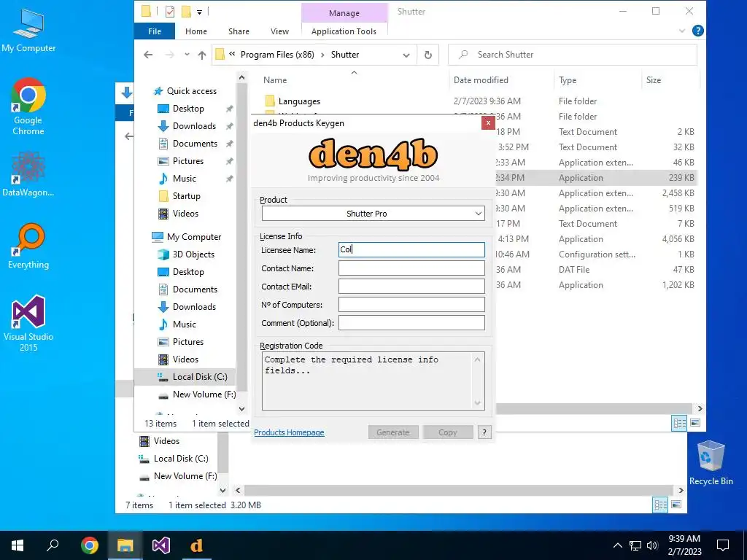Show hidden tray icons chevron
747x560 pixels.
click(x=617, y=545)
